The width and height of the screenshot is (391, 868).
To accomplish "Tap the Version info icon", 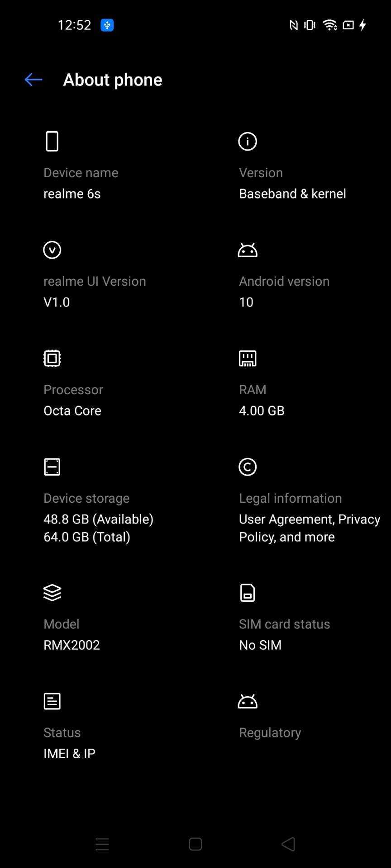I will (x=248, y=142).
